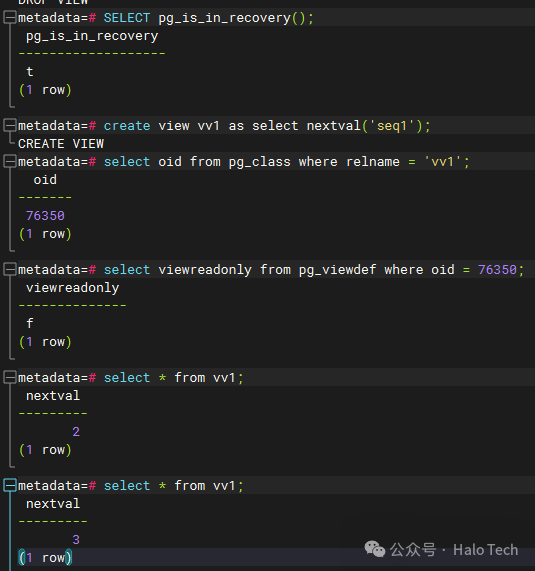Click the 'vv1' string literal in where clause
This screenshot has height=571, width=535.
click(x=442, y=162)
